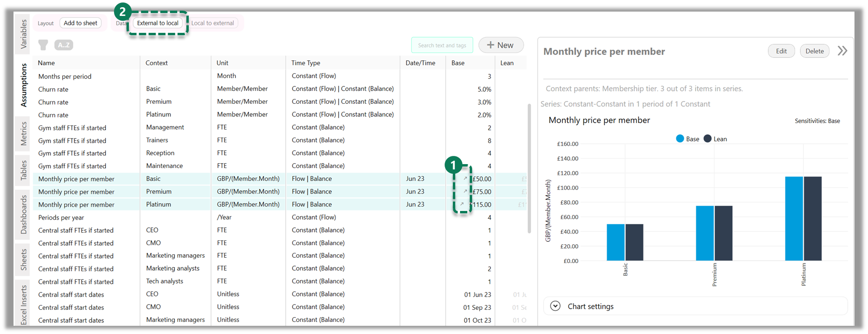Click the Base legend color dot
868x334 pixels.
pyautogui.click(x=680, y=139)
